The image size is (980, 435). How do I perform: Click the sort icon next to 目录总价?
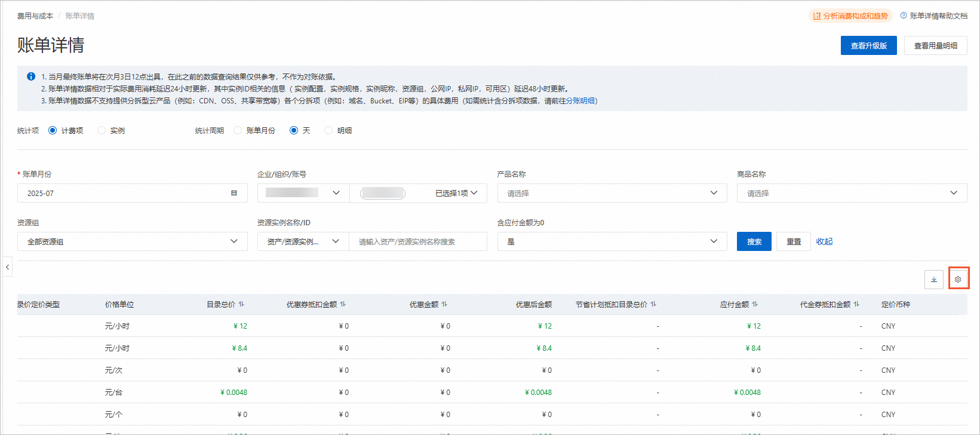point(241,304)
